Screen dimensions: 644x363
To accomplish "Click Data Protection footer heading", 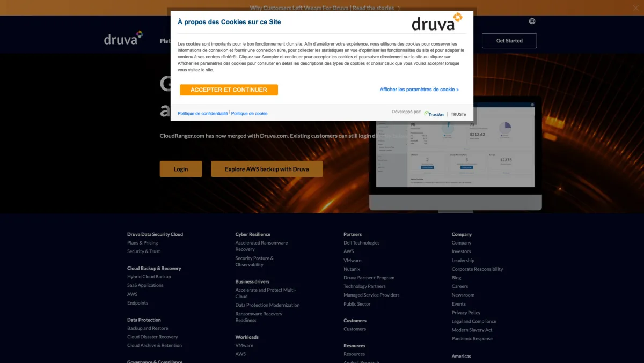I will (144, 320).
